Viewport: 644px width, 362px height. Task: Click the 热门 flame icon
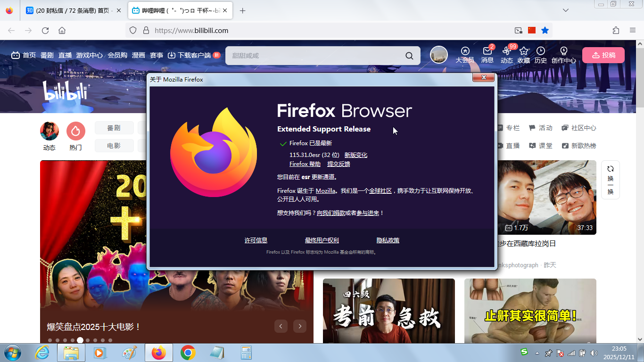click(x=75, y=131)
